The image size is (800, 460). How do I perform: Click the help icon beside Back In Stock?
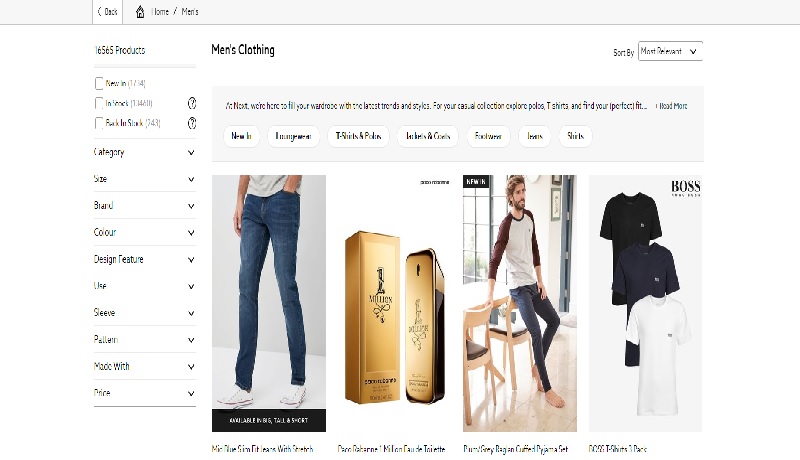point(192,123)
